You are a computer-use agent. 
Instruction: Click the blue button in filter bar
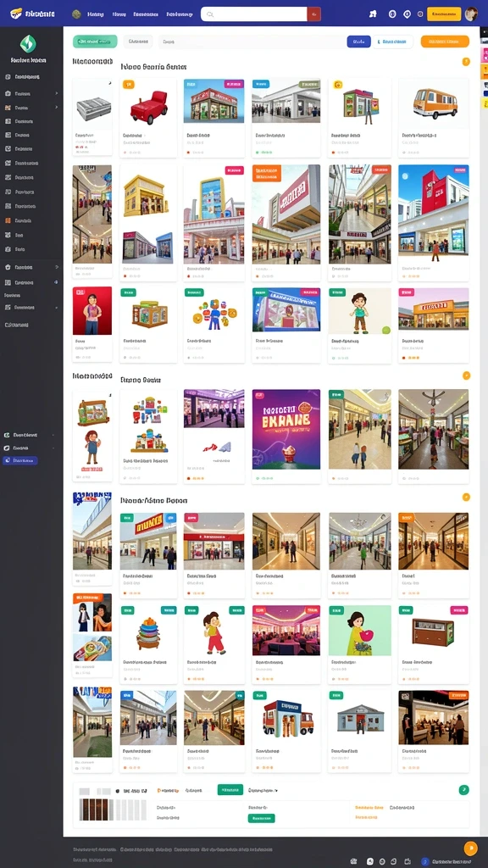click(x=358, y=42)
